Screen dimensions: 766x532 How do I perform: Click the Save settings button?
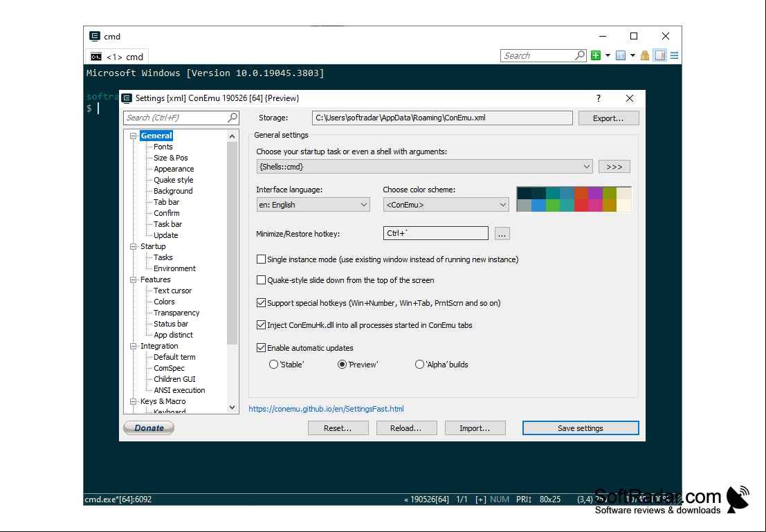coord(581,428)
